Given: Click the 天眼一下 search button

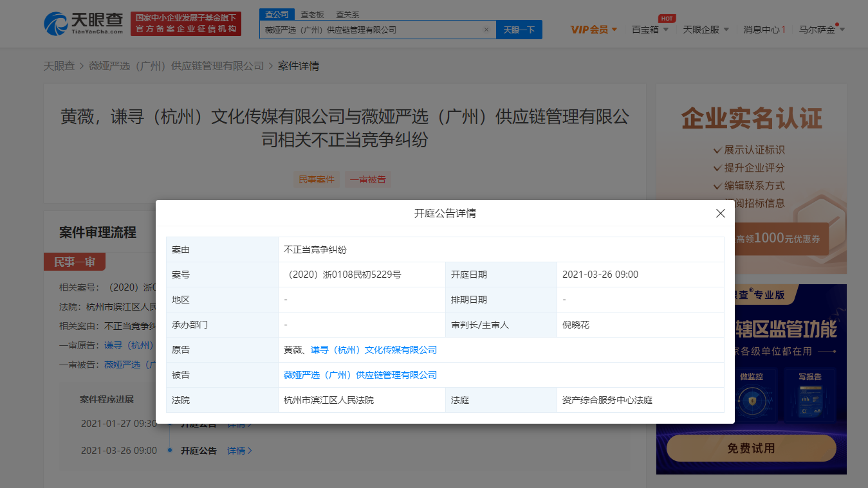Looking at the screenshot, I should tap(519, 30).
